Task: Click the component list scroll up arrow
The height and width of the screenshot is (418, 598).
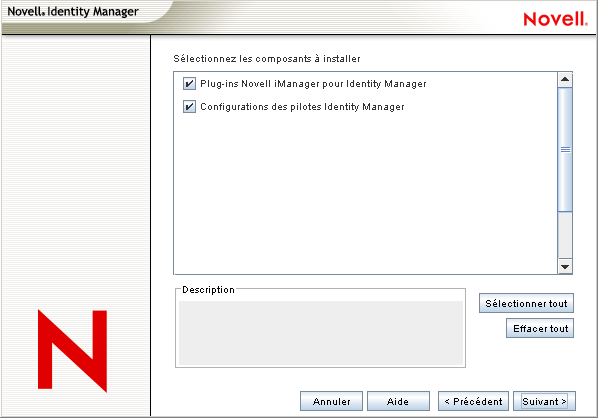Action: point(565,80)
